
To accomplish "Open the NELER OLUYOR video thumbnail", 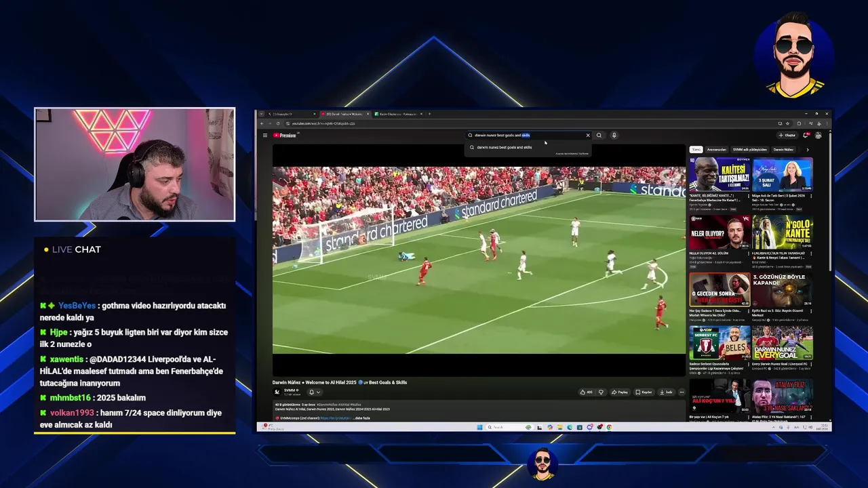I will click(x=719, y=232).
